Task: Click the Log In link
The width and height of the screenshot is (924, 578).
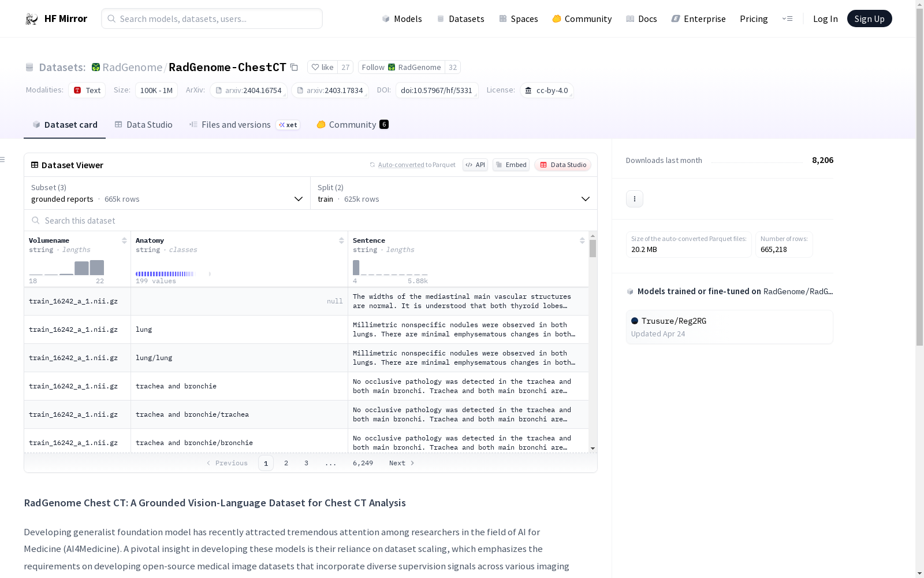Action: click(825, 18)
